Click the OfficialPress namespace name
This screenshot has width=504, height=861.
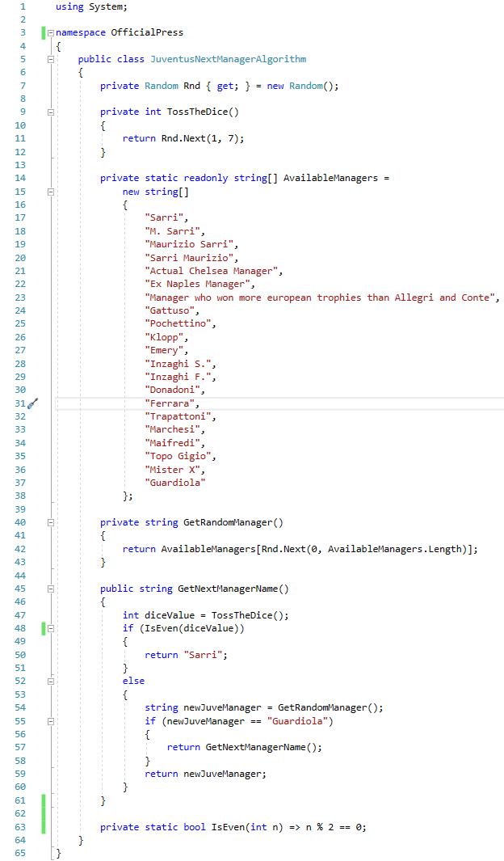pyautogui.click(x=147, y=32)
